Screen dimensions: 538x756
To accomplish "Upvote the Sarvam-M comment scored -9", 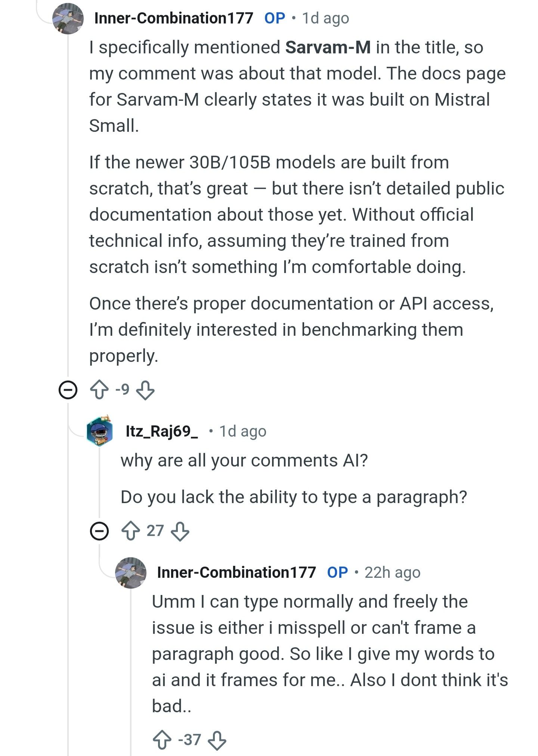I will coord(99,390).
